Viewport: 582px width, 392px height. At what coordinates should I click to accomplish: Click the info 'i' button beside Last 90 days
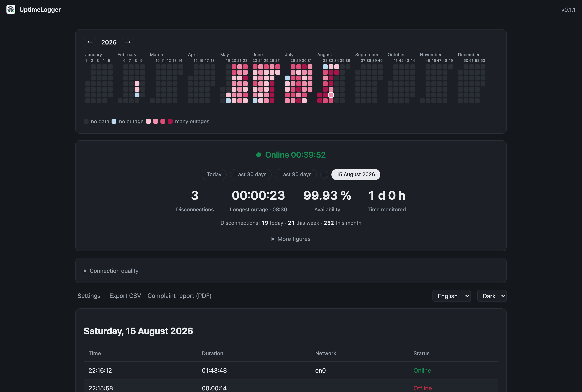324,175
